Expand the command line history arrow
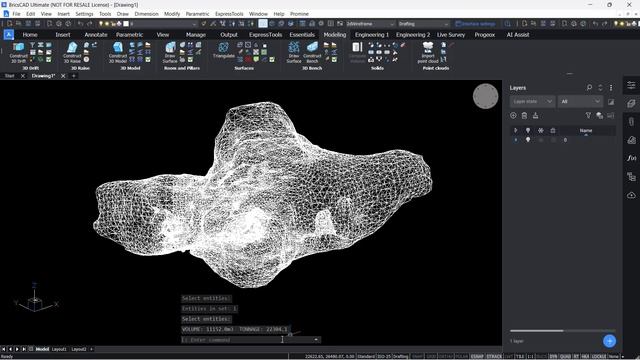Image resolution: width=640 pixels, height=360 pixels. pyautogui.click(x=316, y=340)
